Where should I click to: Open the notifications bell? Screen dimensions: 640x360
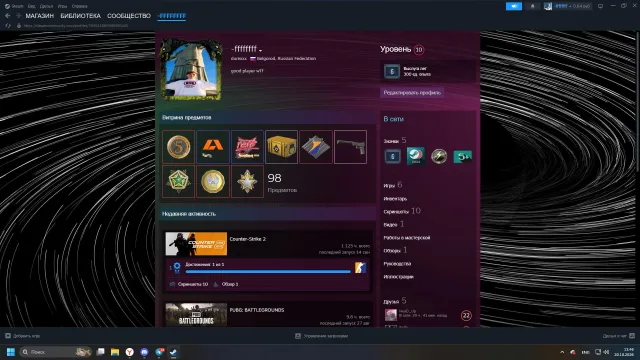[x=532, y=6]
